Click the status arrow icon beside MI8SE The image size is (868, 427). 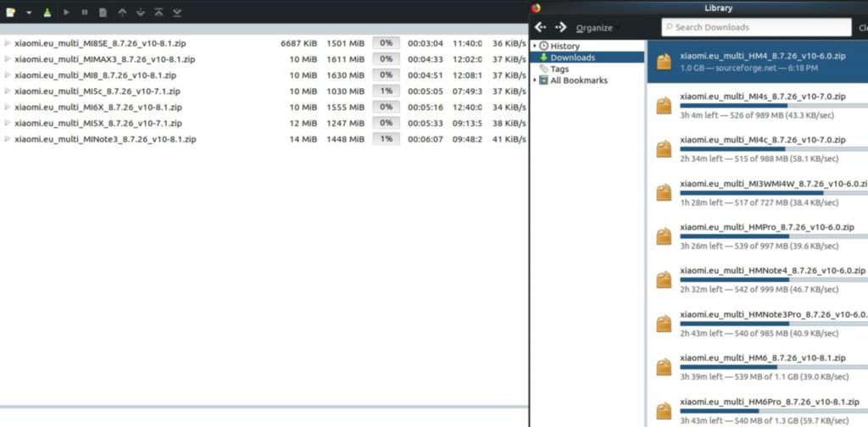[7, 42]
